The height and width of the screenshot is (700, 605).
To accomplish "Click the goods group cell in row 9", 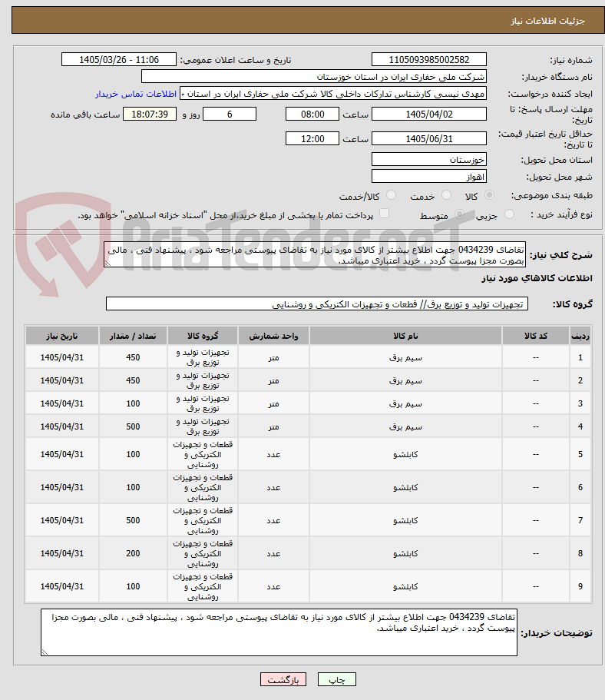I will pos(203,586).
